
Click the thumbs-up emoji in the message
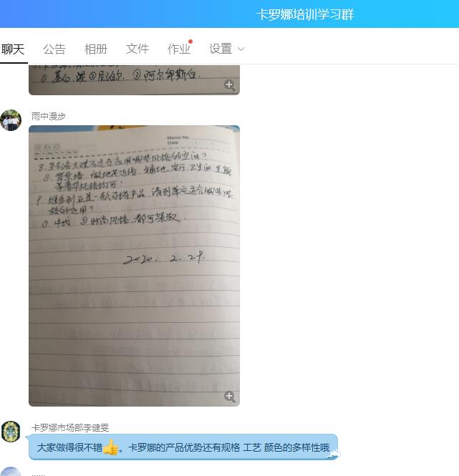(x=111, y=447)
